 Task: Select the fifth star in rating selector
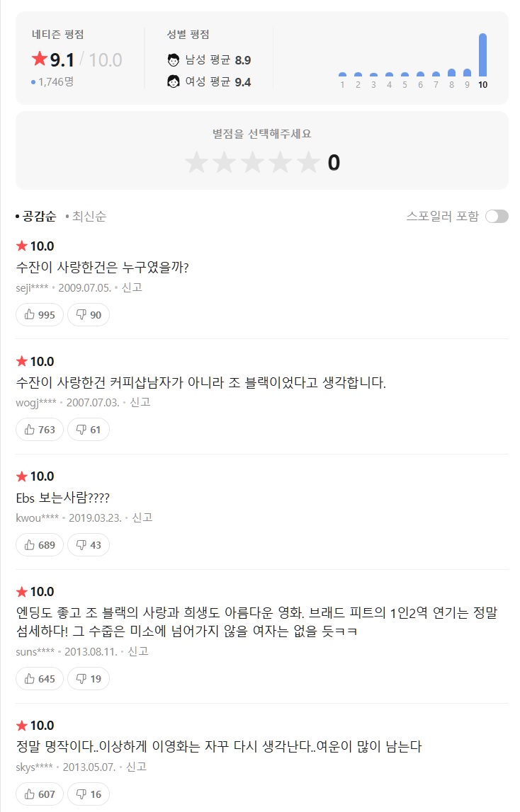(x=308, y=163)
